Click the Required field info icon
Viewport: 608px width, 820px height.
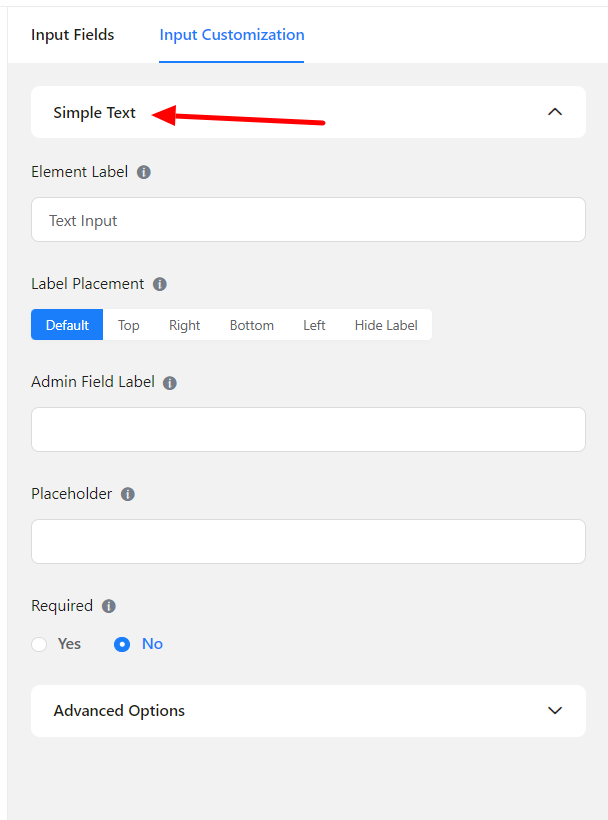click(x=109, y=606)
